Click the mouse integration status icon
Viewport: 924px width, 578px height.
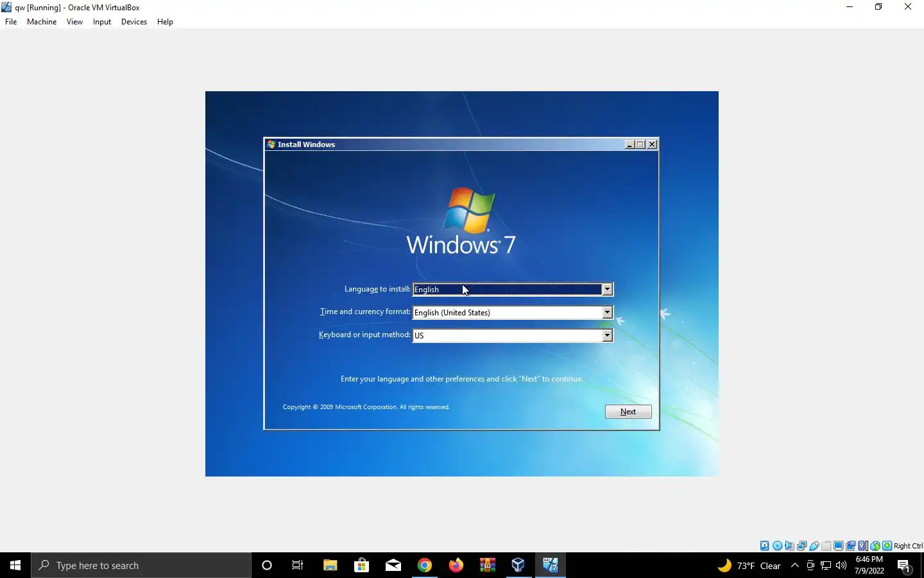tap(875, 546)
